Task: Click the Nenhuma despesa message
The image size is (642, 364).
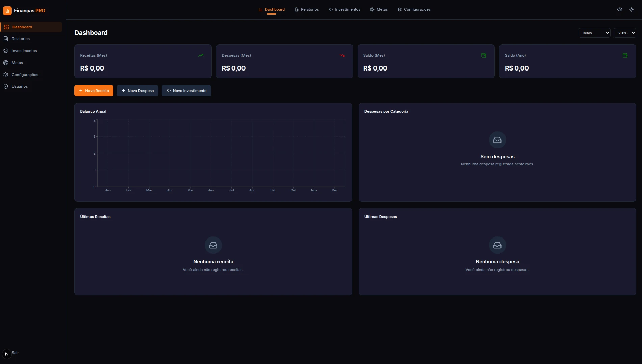Action: [x=497, y=262]
